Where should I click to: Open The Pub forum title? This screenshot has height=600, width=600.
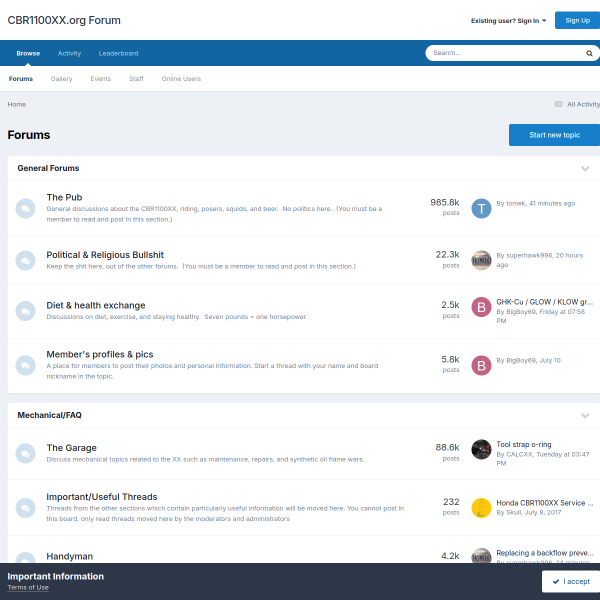pos(64,197)
